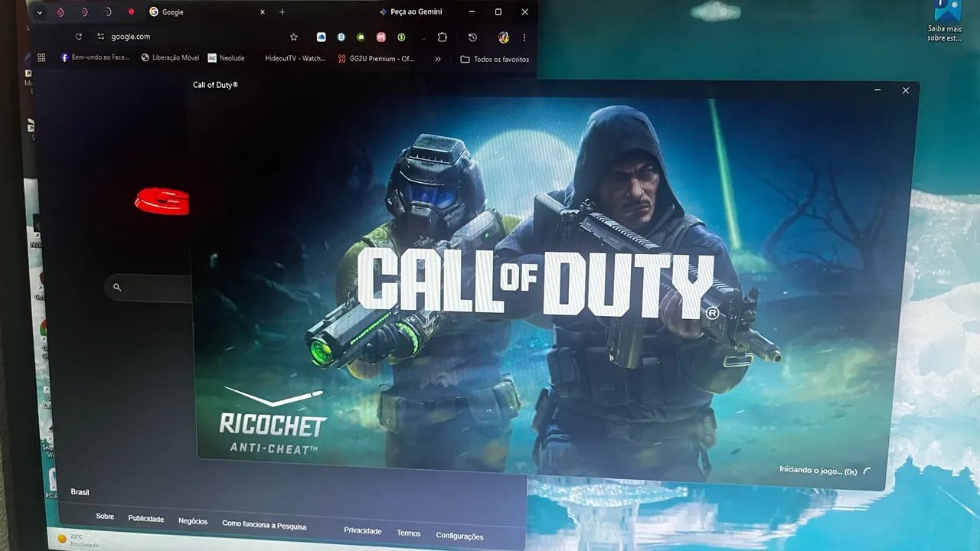
Task: Expand the Chrome tab search dropdown
Action: pyautogui.click(x=40, y=12)
